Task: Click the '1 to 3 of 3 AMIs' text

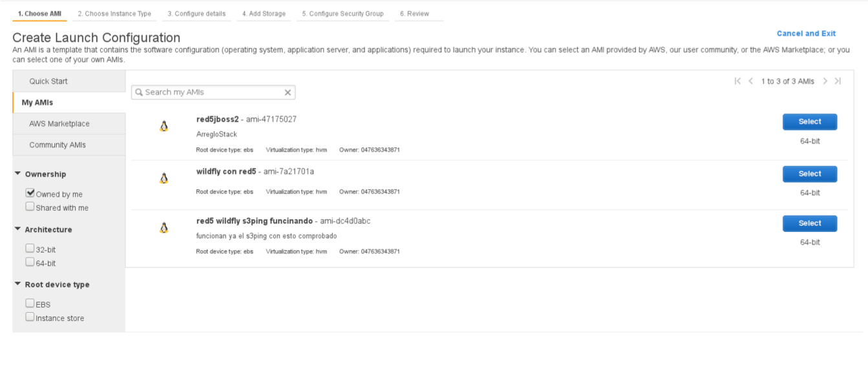Action: click(787, 81)
